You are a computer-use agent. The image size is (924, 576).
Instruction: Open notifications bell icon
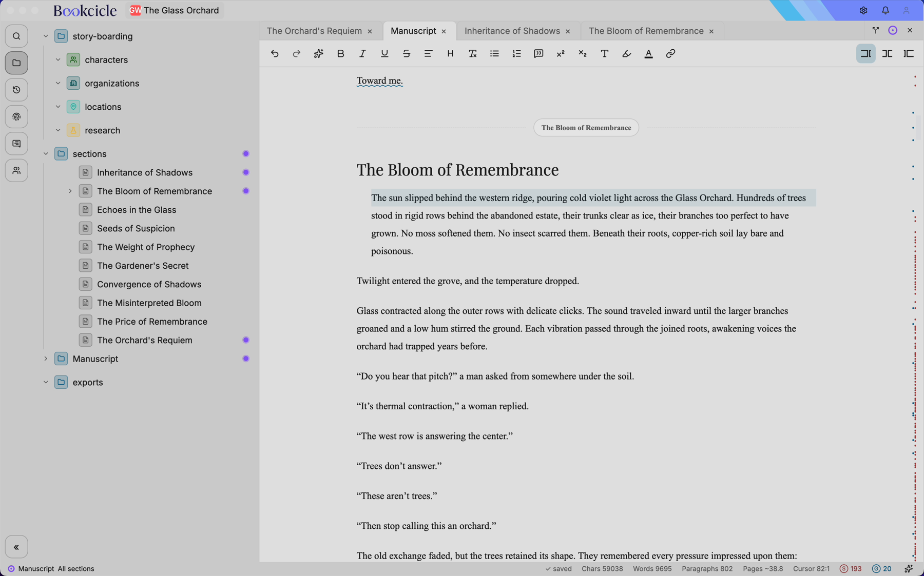coord(885,10)
